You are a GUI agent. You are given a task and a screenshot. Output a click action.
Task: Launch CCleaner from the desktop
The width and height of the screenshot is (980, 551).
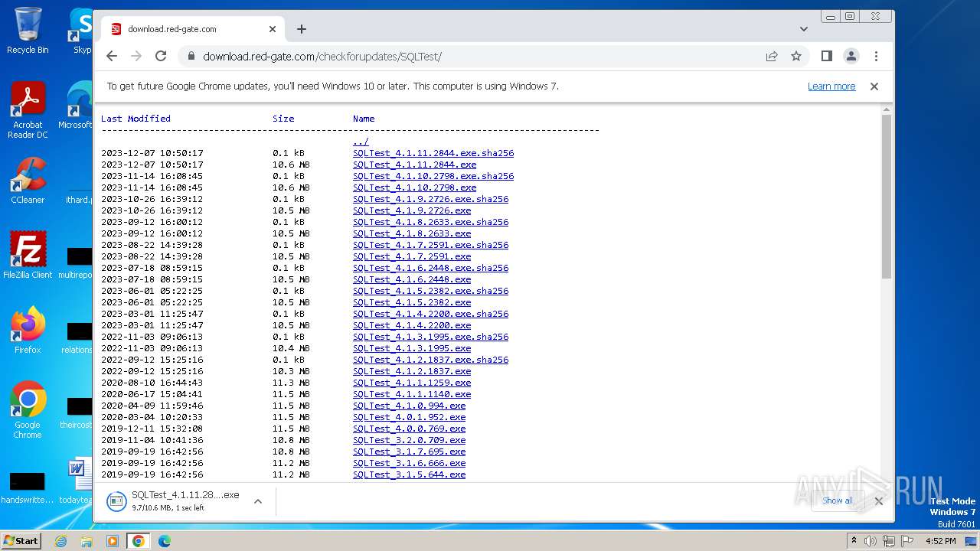click(x=28, y=181)
